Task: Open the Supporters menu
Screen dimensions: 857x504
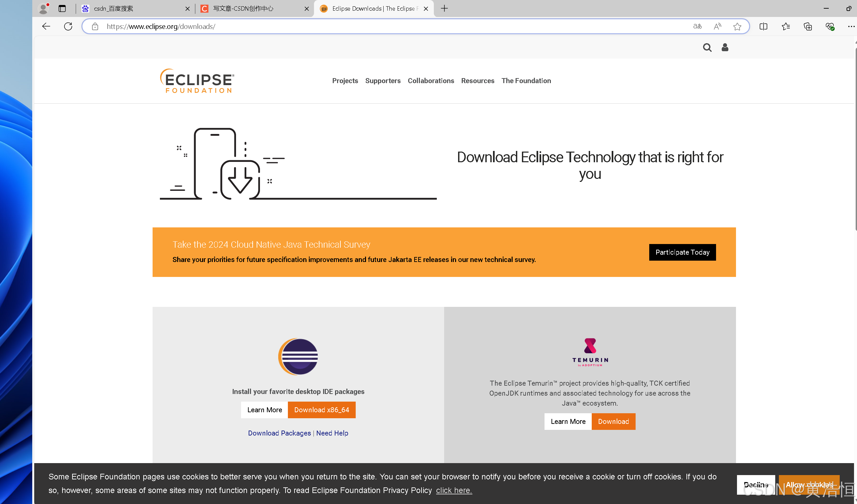Action: point(383,80)
